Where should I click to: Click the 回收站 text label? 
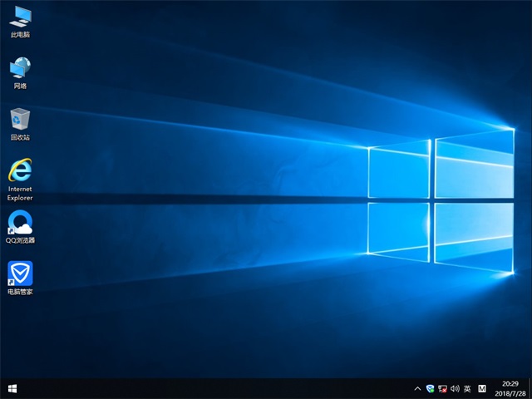click(20, 138)
